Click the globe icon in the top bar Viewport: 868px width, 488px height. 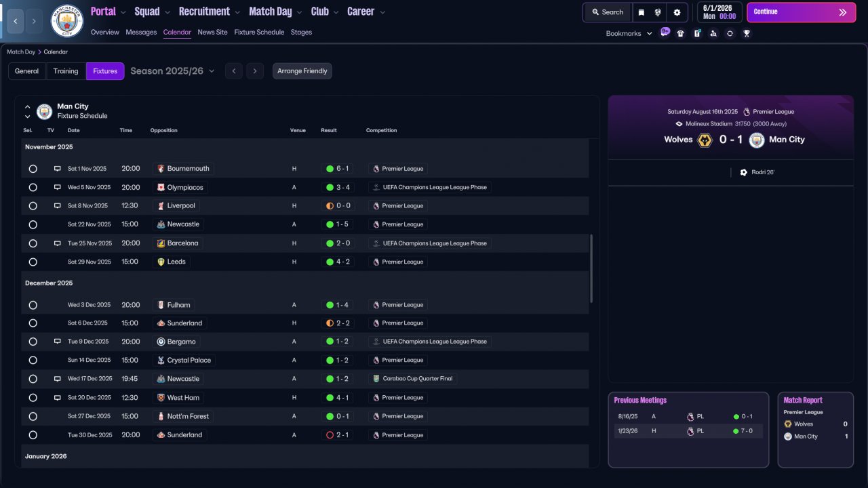(658, 12)
